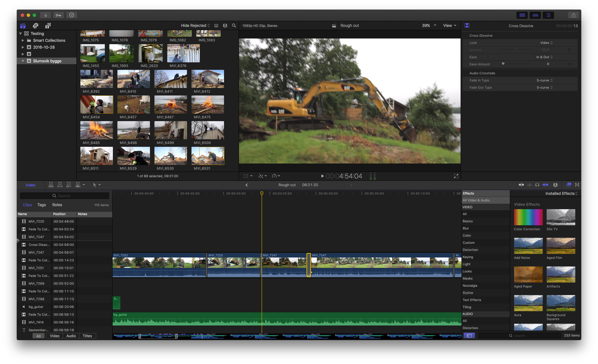Expand the Smart Collections folder
This screenshot has height=364, width=598.
23,40
